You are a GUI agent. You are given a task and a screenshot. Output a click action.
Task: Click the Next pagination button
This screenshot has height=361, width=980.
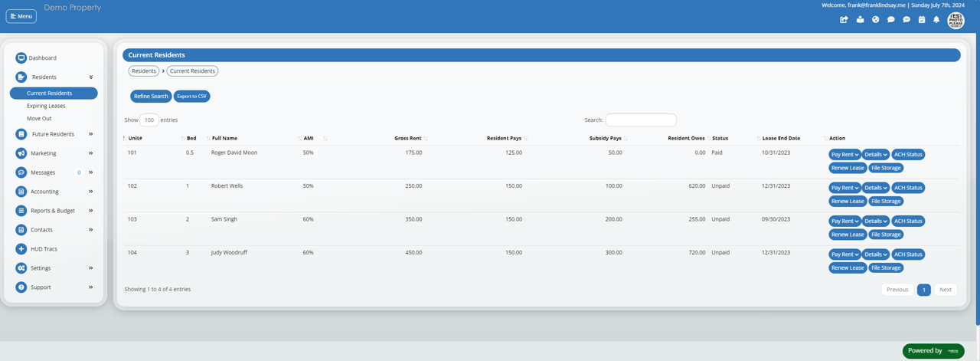pos(946,290)
